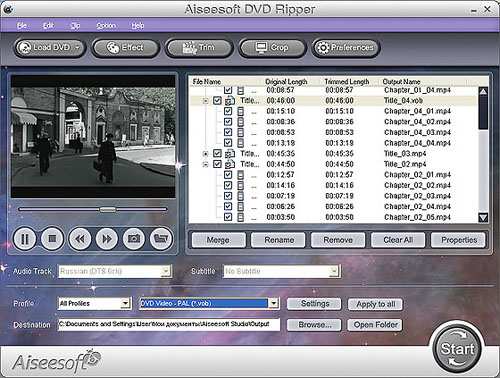Stop the video preview
This screenshot has height=378, width=500.
(x=52, y=239)
